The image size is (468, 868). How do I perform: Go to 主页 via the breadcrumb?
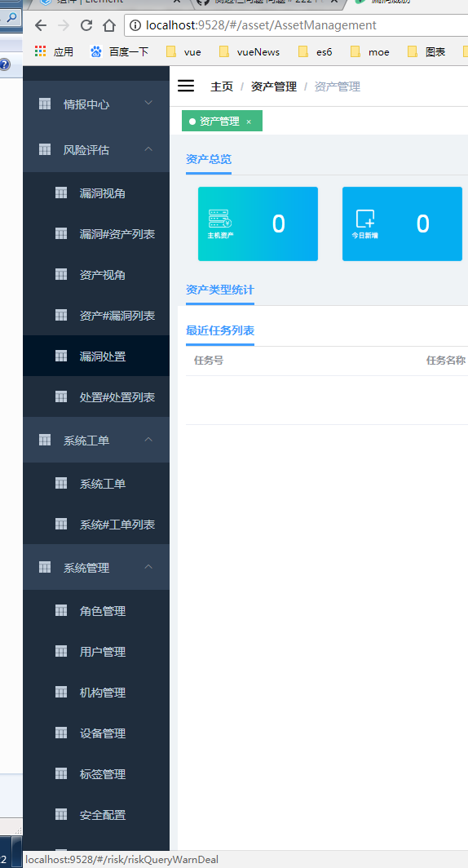222,86
